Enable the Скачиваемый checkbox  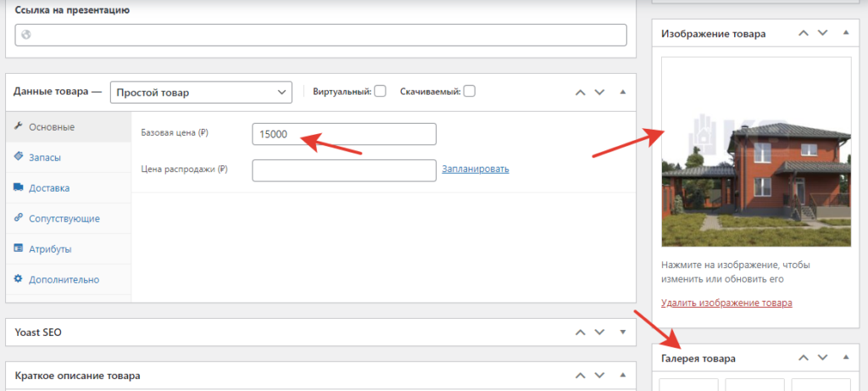[469, 91]
